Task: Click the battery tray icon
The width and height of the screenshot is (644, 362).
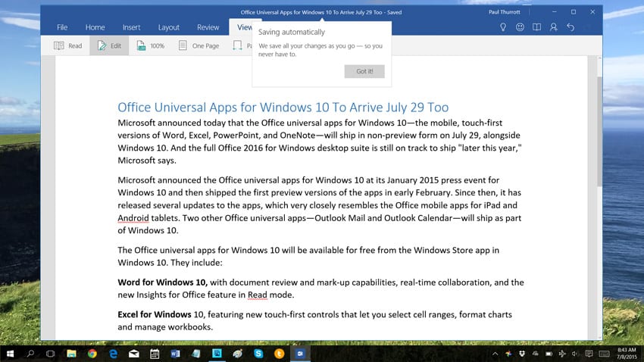Action: tap(549, 354)
